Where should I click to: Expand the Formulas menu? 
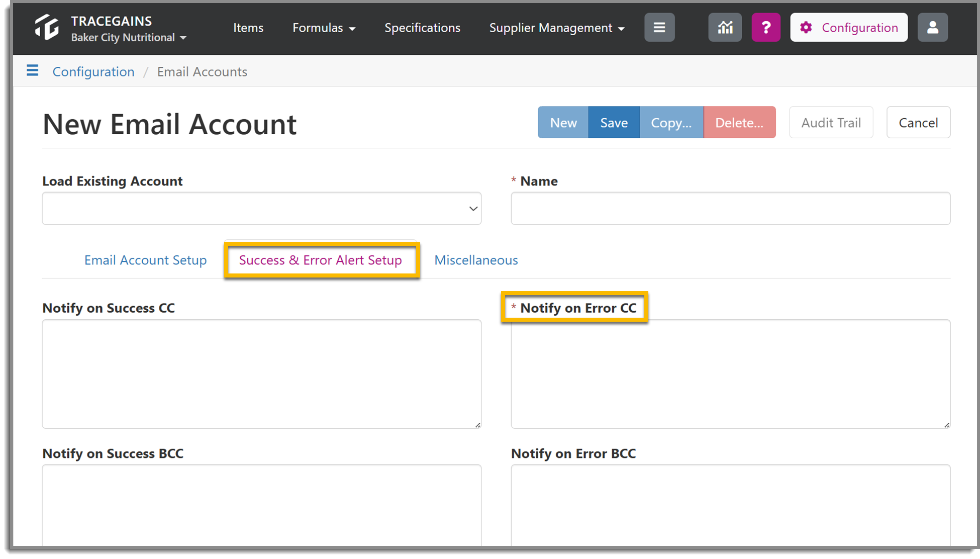(x=324, y=28)
